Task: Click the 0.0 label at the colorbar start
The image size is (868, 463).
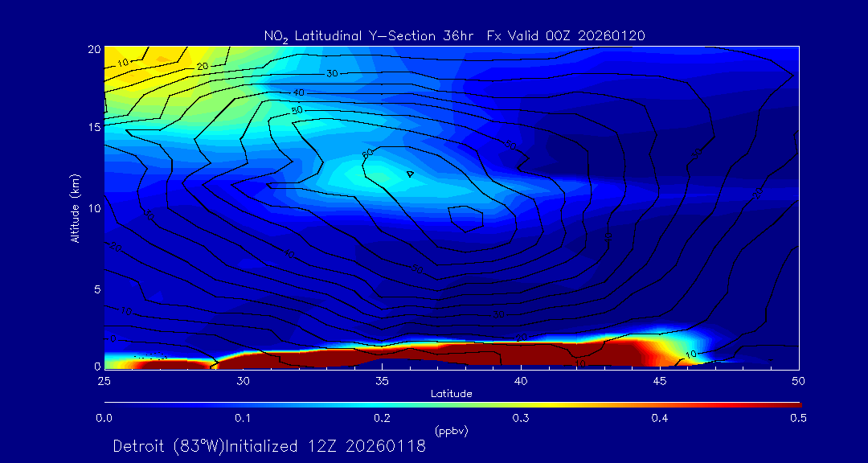Action: click(104, 418)
